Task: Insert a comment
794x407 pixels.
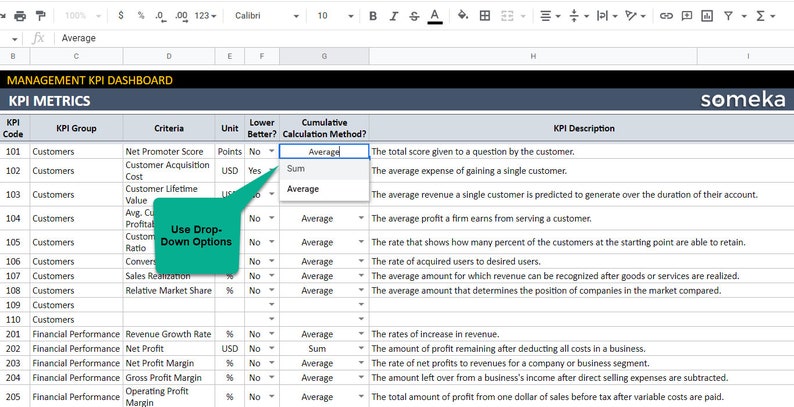Action: click(687, 16)
